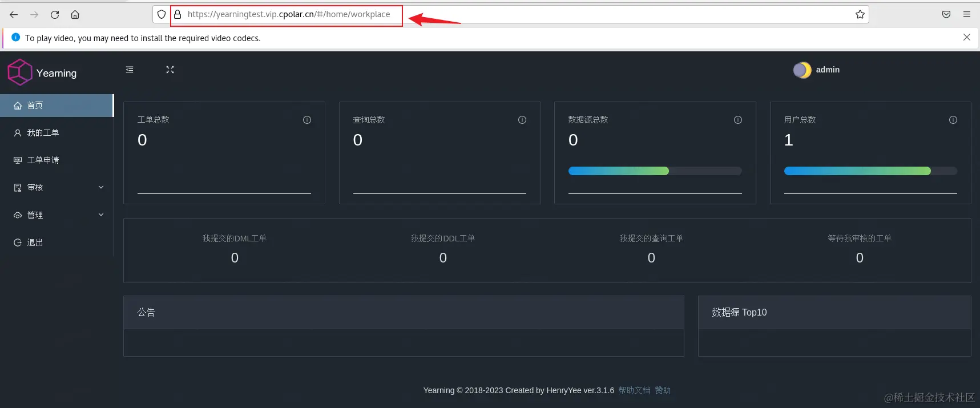Screen dimensions: 980x408
Task: Click the 工单总数 card title
Action: [154, 120]
